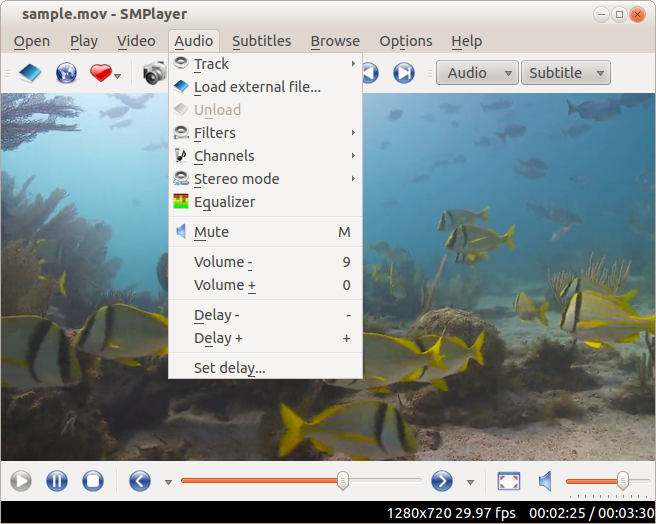The width and height of the screenshot is (656, 524).
Task: Click the forward arrow button beside seek bar
Action: 442,481
